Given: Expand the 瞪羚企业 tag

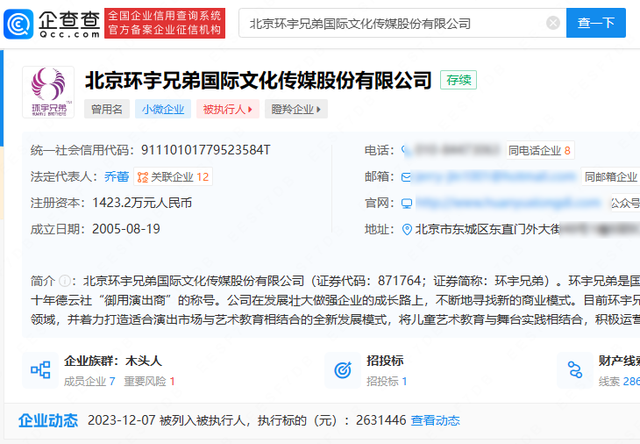Looking at the screenshot, I should pos(296,109).
